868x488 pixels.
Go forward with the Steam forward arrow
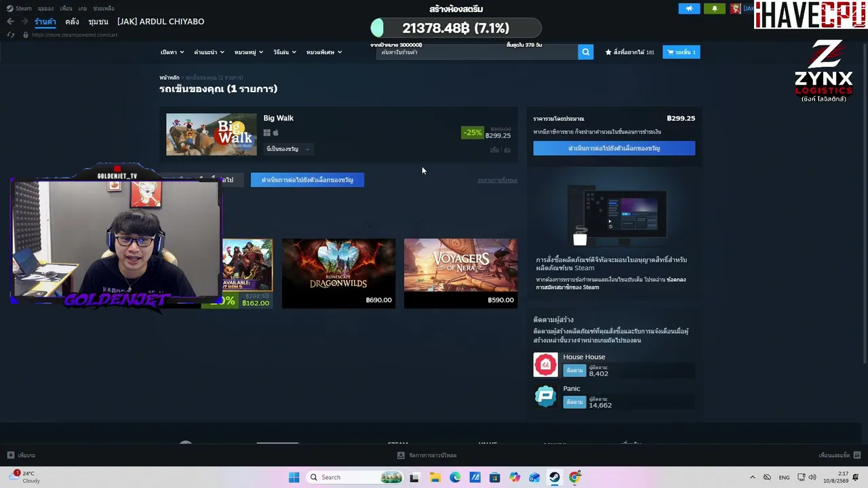[24, 22]
